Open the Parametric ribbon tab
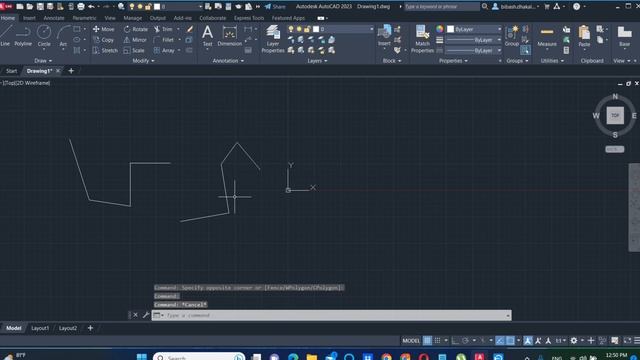The width and height of the screenshot is (640, 360). 84,18
